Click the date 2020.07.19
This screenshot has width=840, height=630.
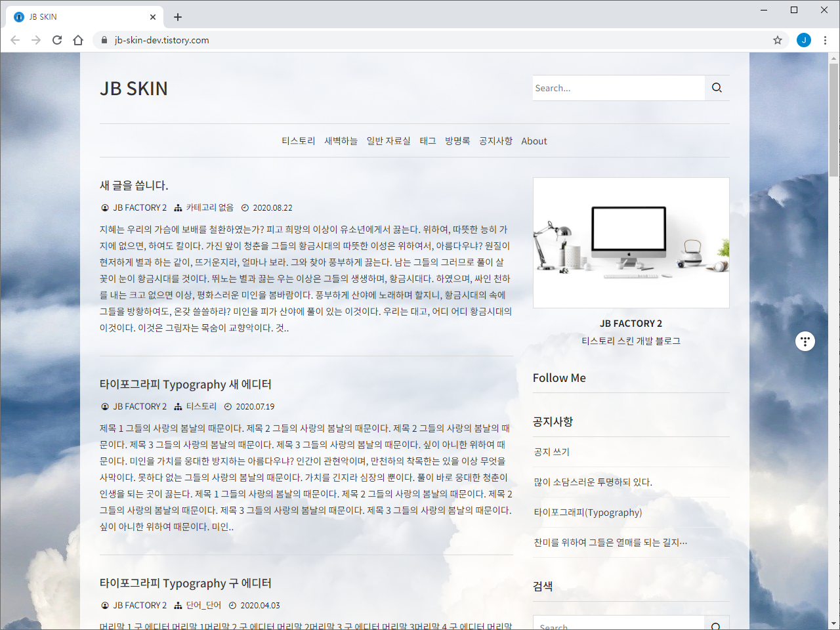(255, 407)
